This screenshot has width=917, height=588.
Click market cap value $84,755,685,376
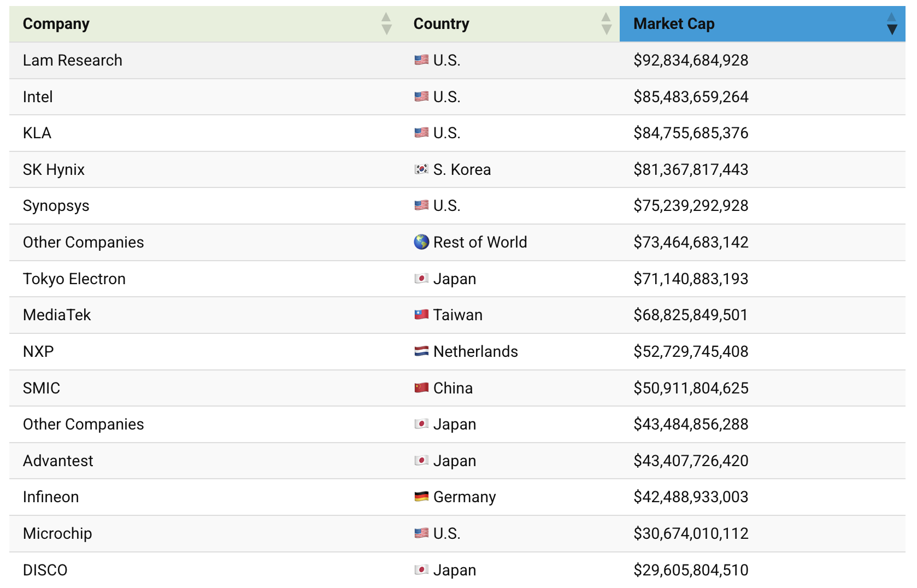[691, 133]
